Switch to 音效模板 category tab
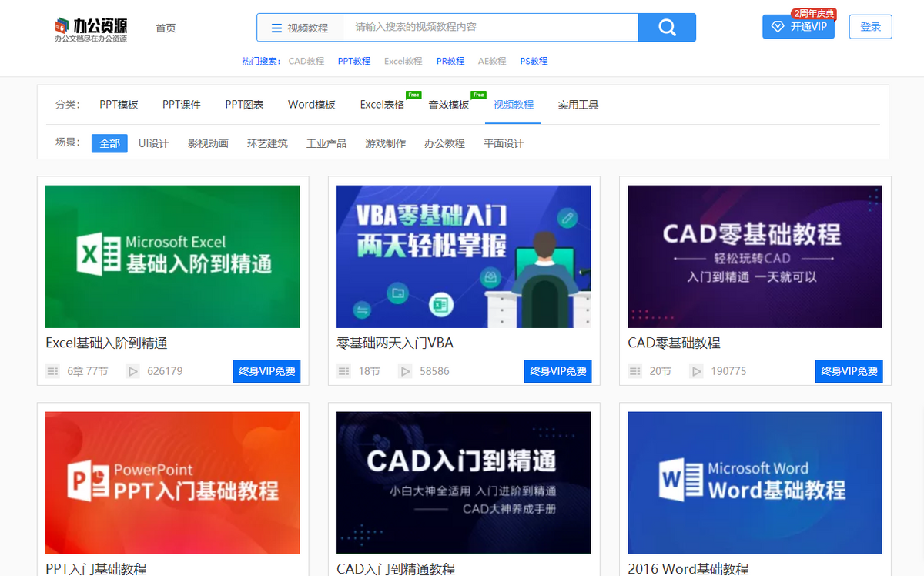The height and width of the screenshot is (576, 924). (449, 105)
